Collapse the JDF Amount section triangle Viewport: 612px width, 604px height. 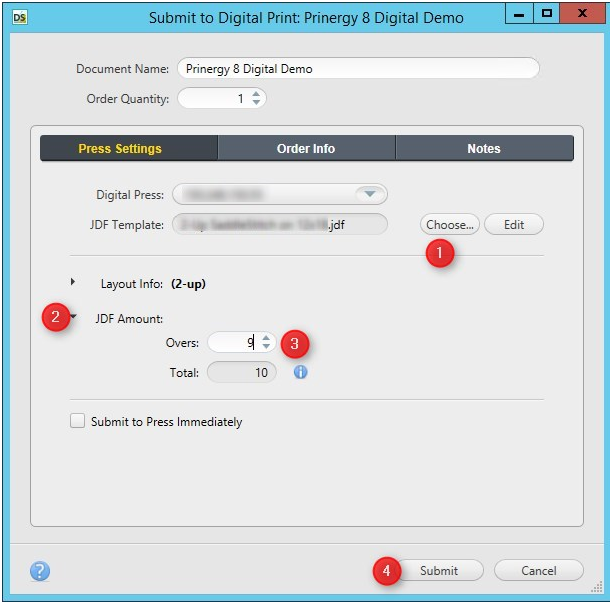[x=74, y=316]
